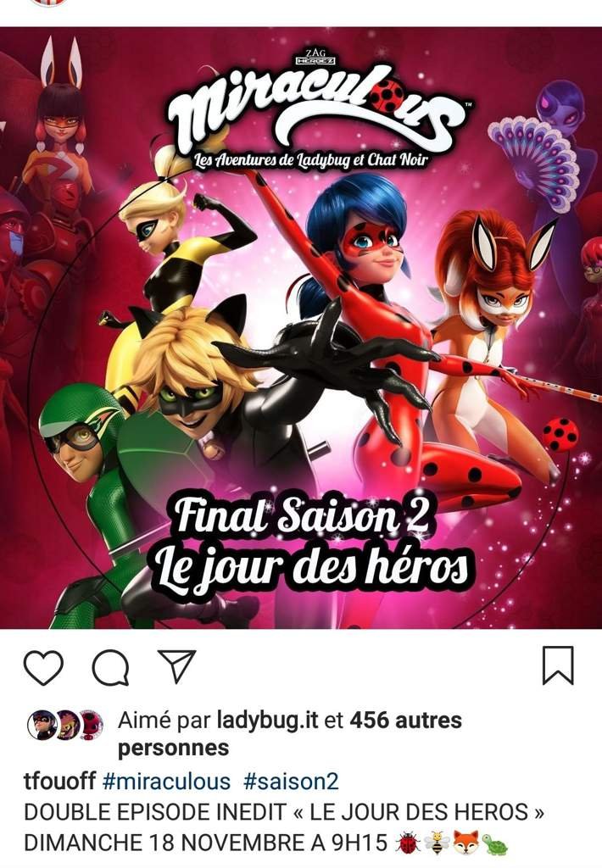The height and width of the screenshot is (868, 602).
Task: Like the post with the heart icon
Action: [43, 668]
